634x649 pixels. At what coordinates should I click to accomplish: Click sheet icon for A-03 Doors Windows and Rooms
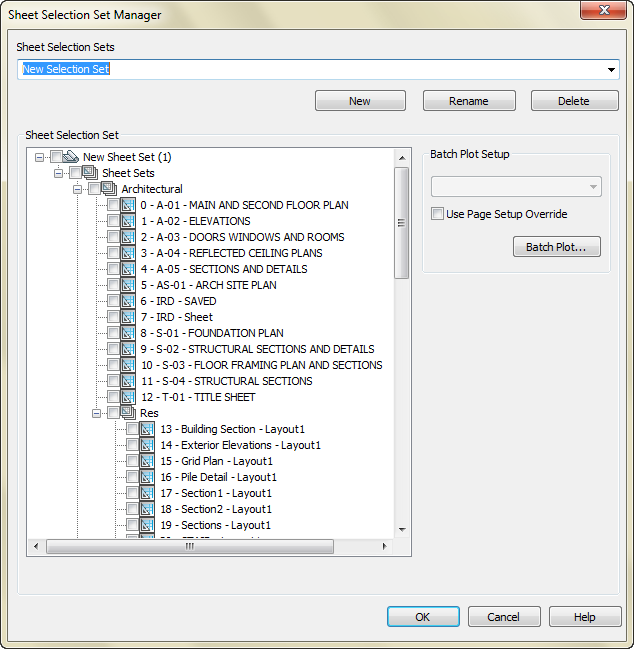point(128,237)
